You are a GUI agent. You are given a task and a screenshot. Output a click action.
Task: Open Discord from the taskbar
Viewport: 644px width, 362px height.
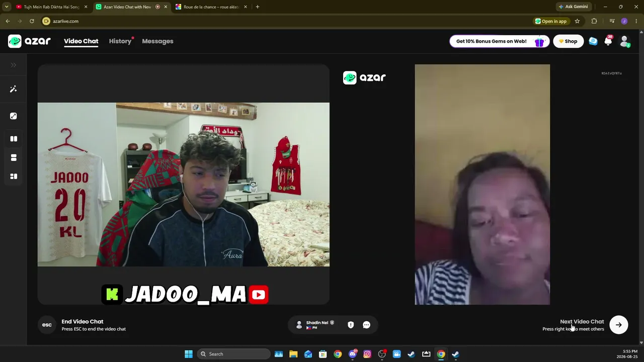353,354
